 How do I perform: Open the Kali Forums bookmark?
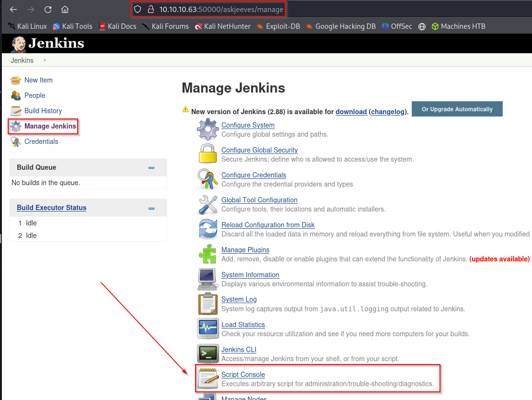click(165, 26)
